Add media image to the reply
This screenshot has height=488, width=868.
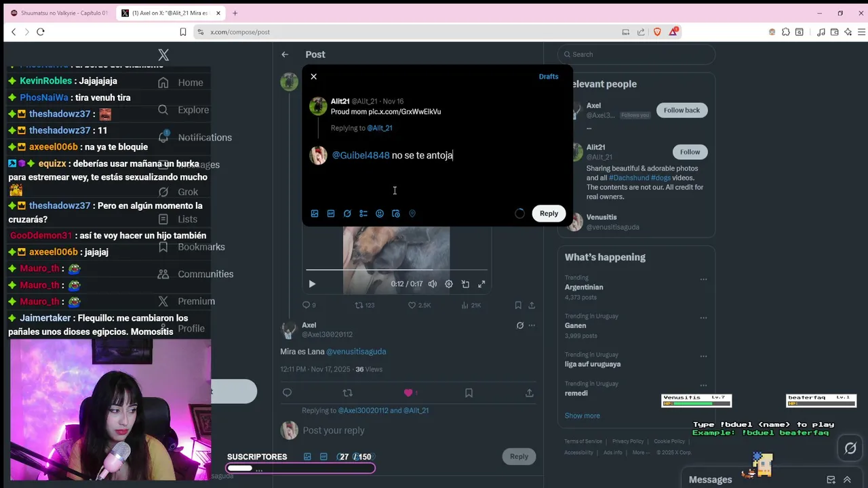click(315, 213)
